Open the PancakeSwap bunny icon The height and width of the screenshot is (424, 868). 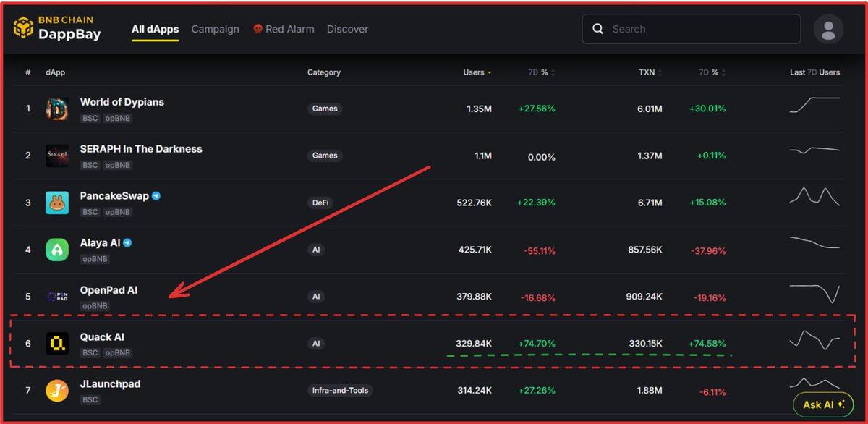[x=57, y=203]
